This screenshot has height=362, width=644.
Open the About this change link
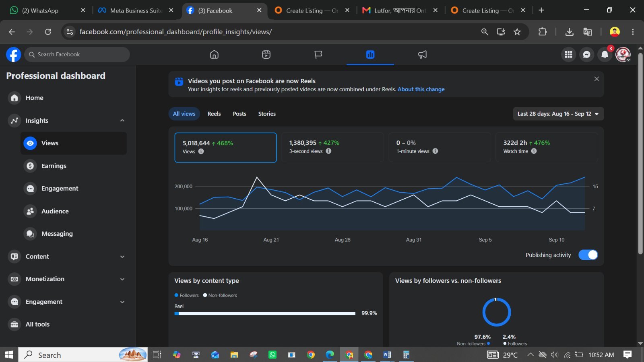(x=421, y=89)
